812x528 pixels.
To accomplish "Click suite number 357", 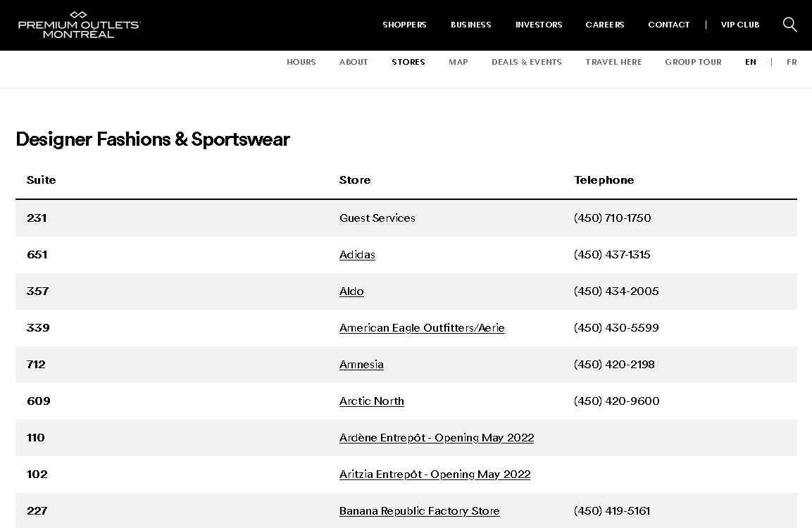I will coord(38,291).
